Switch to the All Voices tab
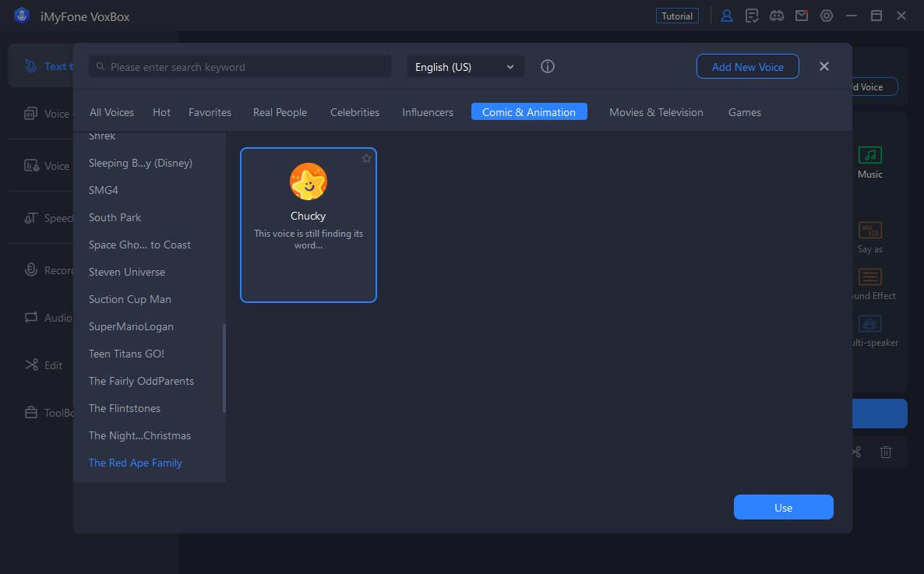The image size is (924, 574). 111,112
